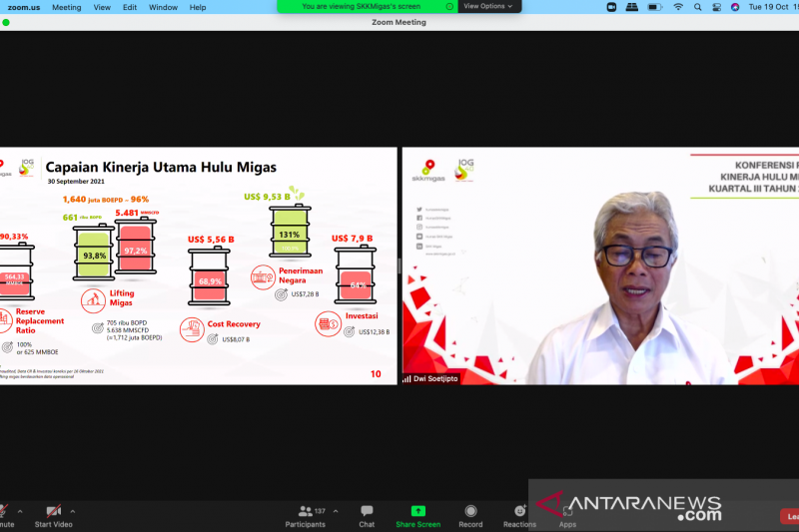Turn on camera with Start Video
Viewport: 799px width, 532px height.
(x=54, y=516)
